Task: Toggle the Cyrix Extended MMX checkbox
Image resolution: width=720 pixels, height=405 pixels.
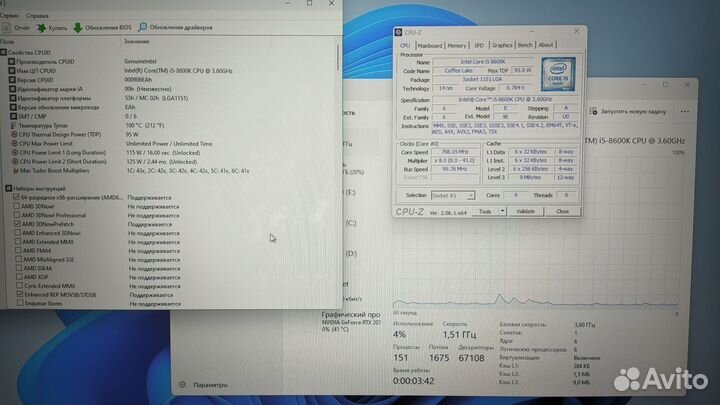Action: pos(19,286)
